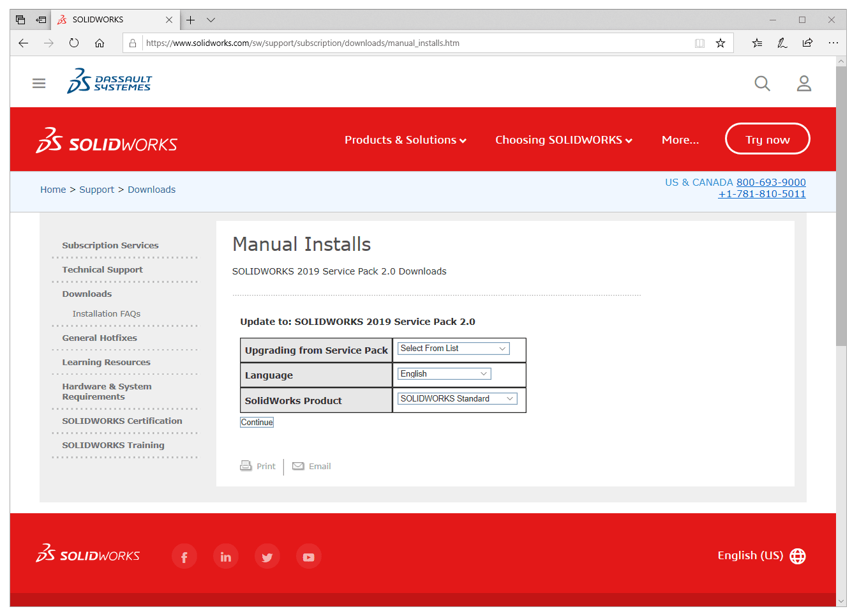Click English (US) language selector

(750, 555)
